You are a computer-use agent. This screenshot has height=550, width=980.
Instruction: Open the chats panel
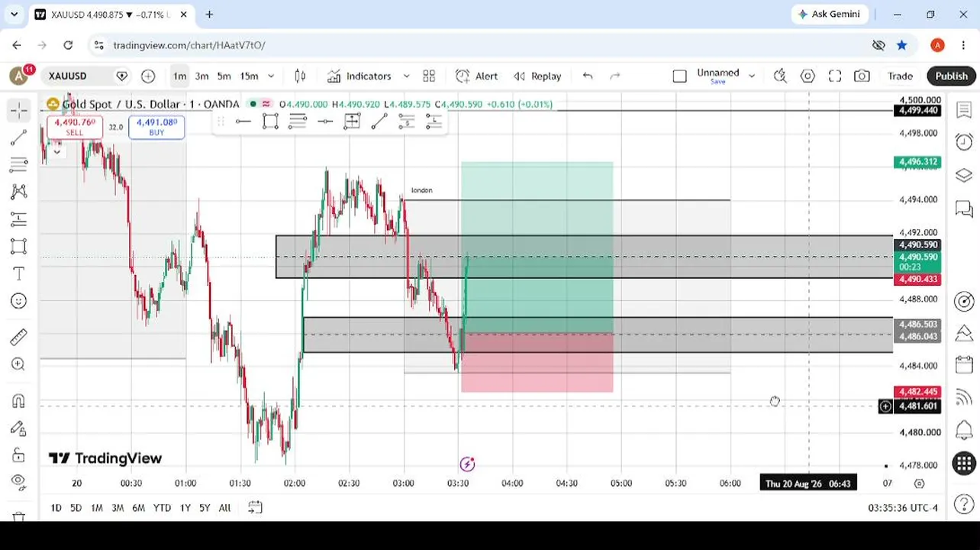coord(964,208)
